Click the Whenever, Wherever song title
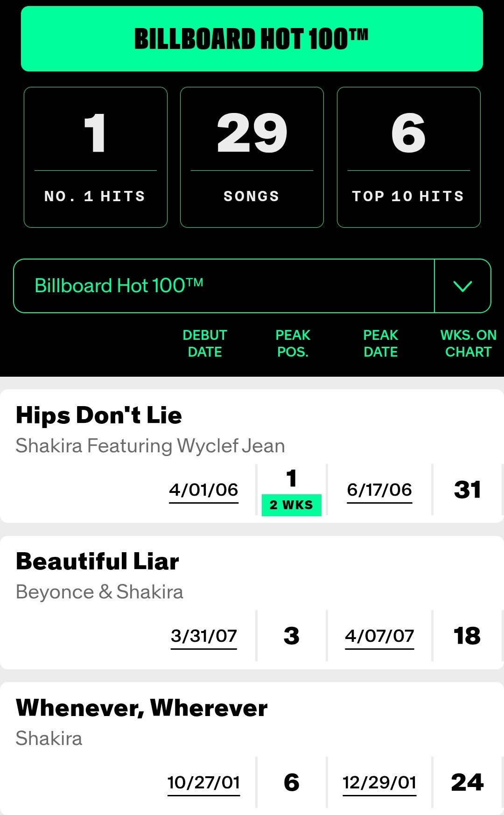 142,708
